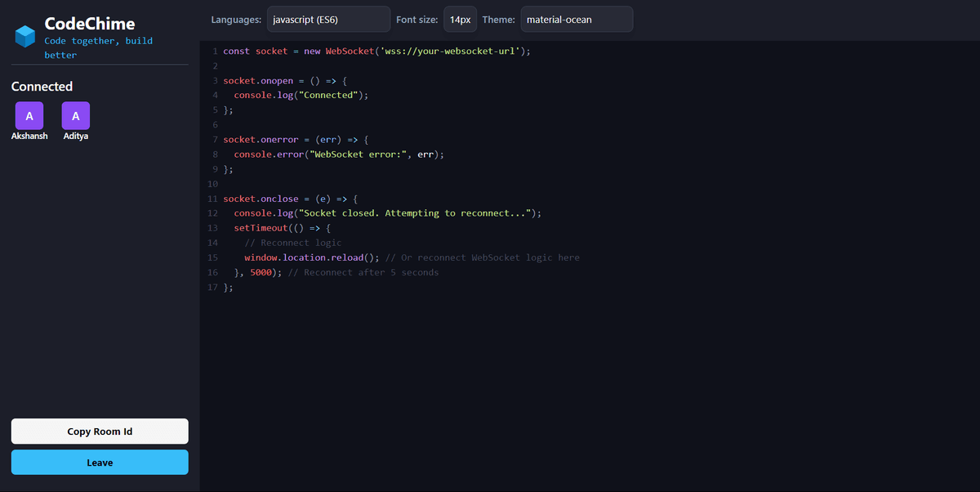Click socket.onopen on line 3
Screen dimensions: 980x492
258,81
